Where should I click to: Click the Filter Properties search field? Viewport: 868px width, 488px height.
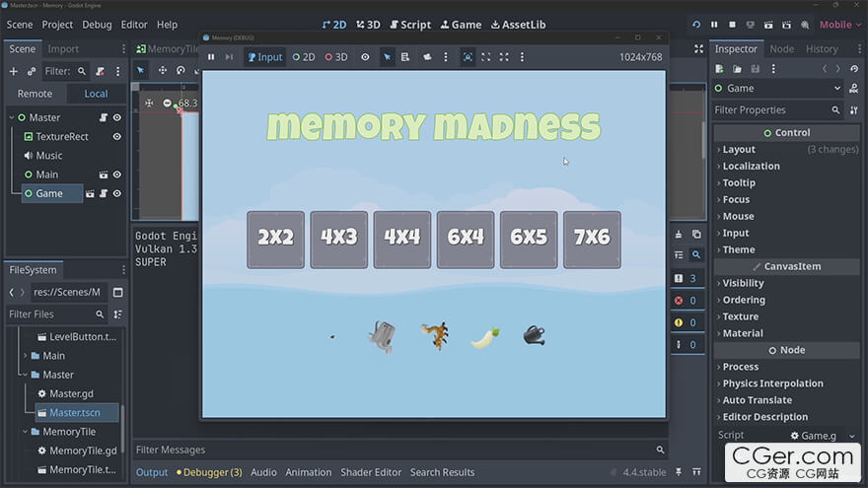(769, 110)
